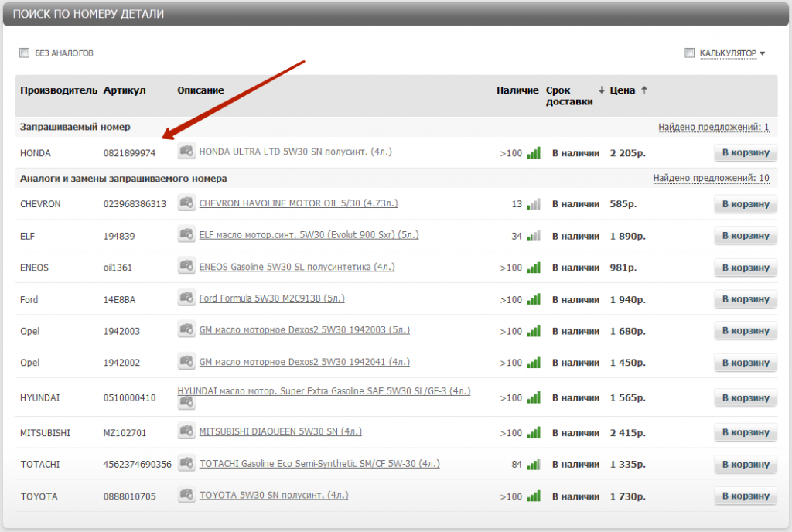
Task: Click stock level bars for TOYOTA row
Action: [534, 496]
